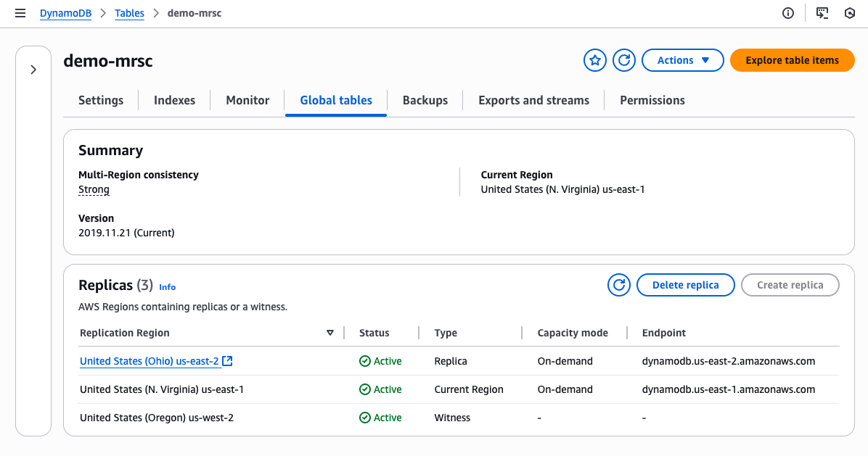This screenshot has height=456, width=868.
Task: Open the Backups tab
Action: [425, 100]
